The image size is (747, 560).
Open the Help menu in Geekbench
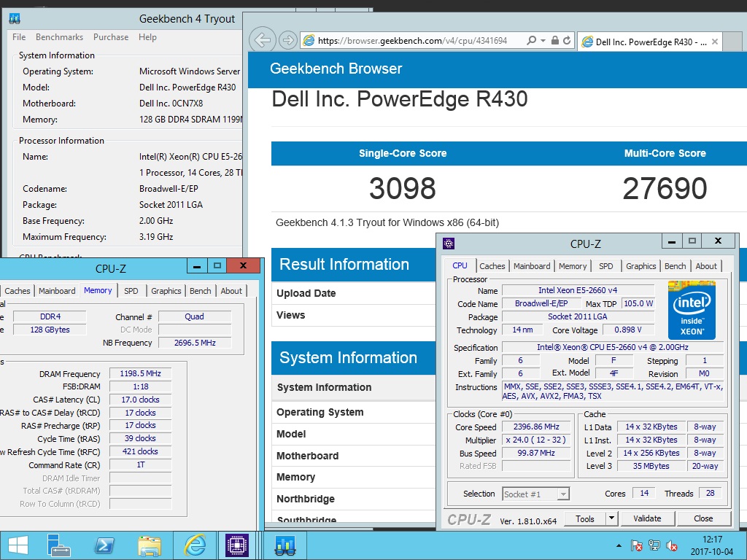click(147, 37)
